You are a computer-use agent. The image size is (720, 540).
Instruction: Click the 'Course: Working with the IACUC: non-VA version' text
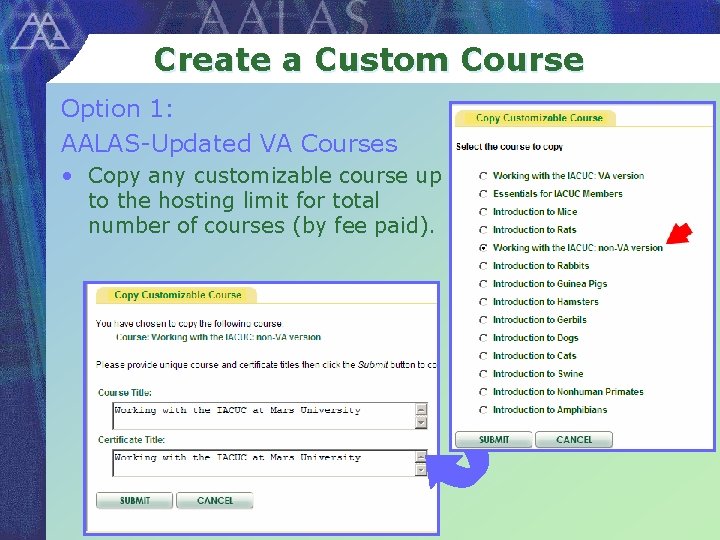click(219, 337)
